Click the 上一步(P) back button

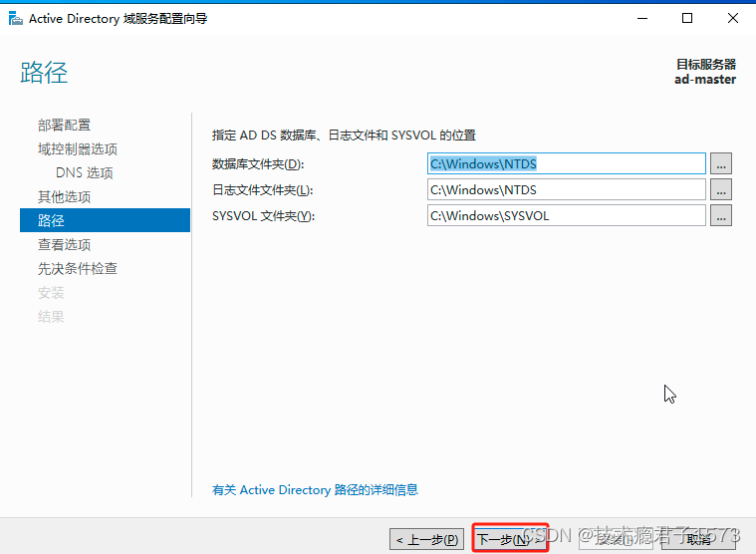tap(426, 539)
